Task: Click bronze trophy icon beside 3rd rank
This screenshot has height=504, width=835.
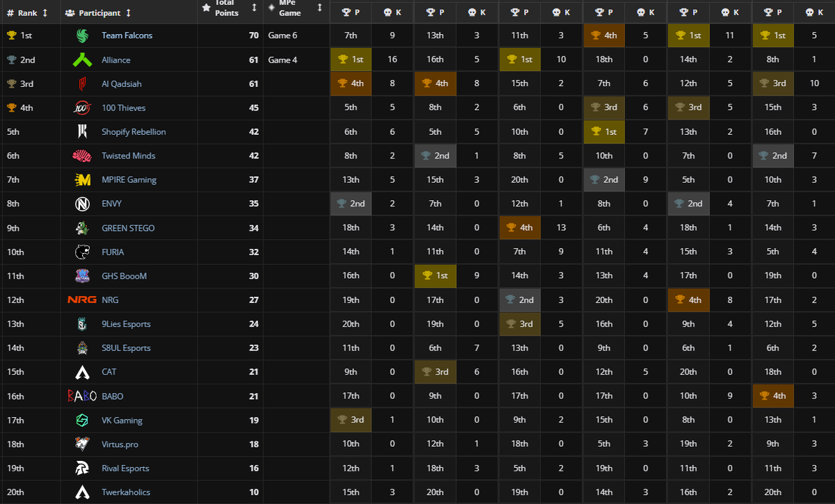Action: 11,83
